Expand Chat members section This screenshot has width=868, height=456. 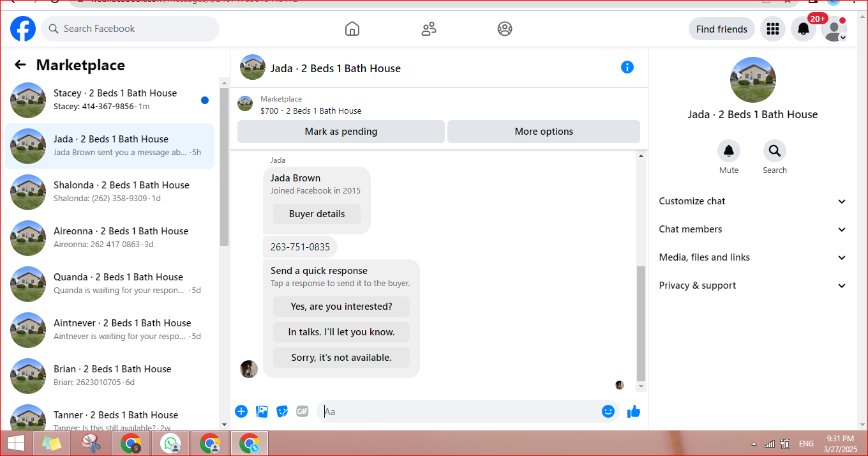(752, 229)
